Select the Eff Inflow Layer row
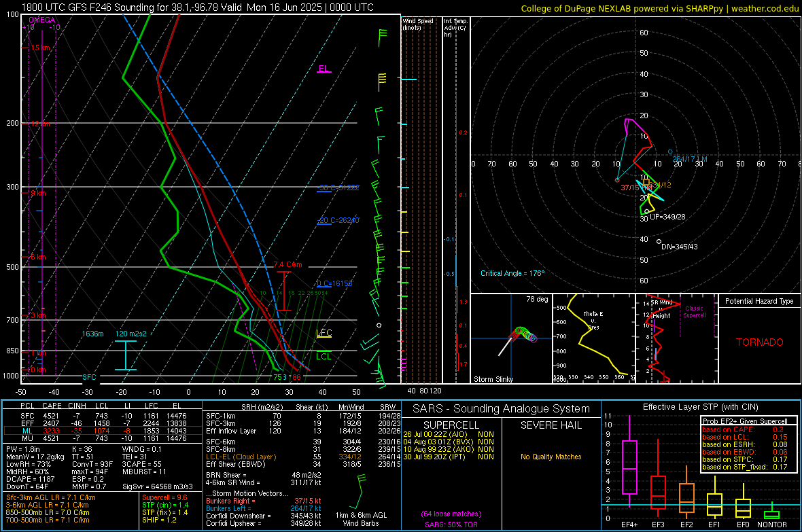This screenshot has width=802, height=532. coord(304,431)
